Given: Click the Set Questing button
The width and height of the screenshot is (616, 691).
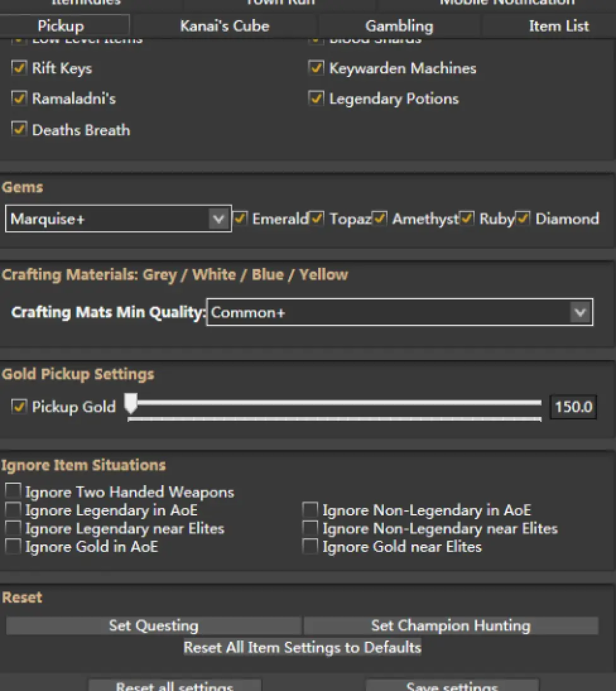Looking at the screenshot, I should click(153, 625).
